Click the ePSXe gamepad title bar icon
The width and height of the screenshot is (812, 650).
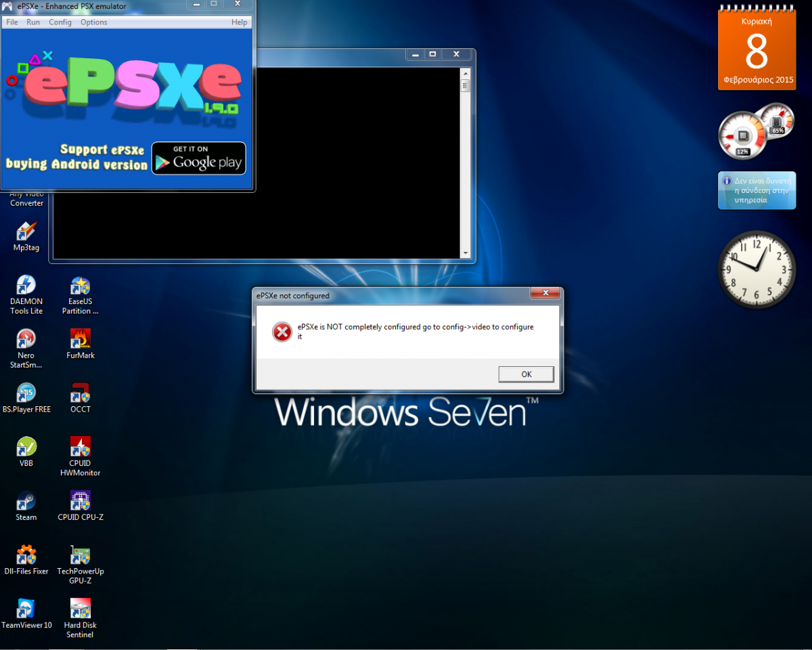(7, 6)
